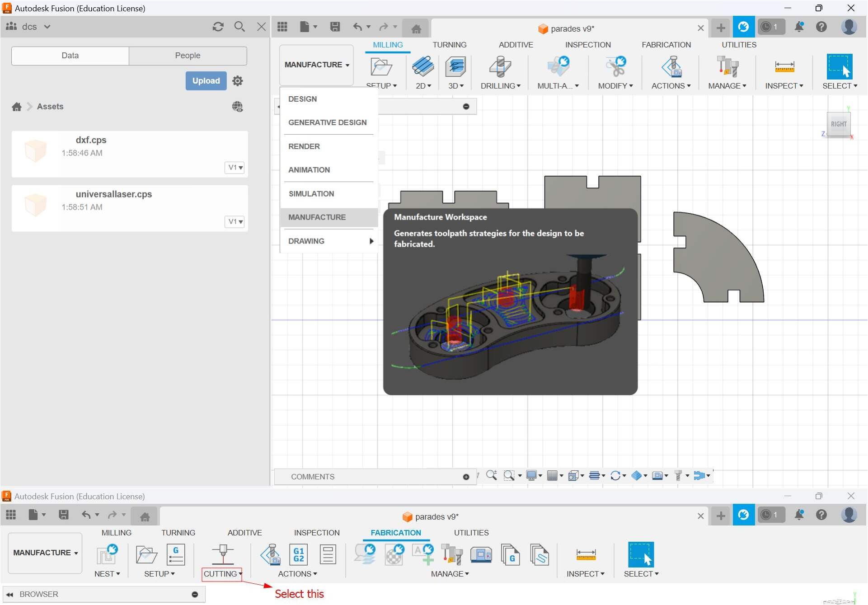Click the Setup folder icon in Milling toolbar

click(x=381, y=67)
